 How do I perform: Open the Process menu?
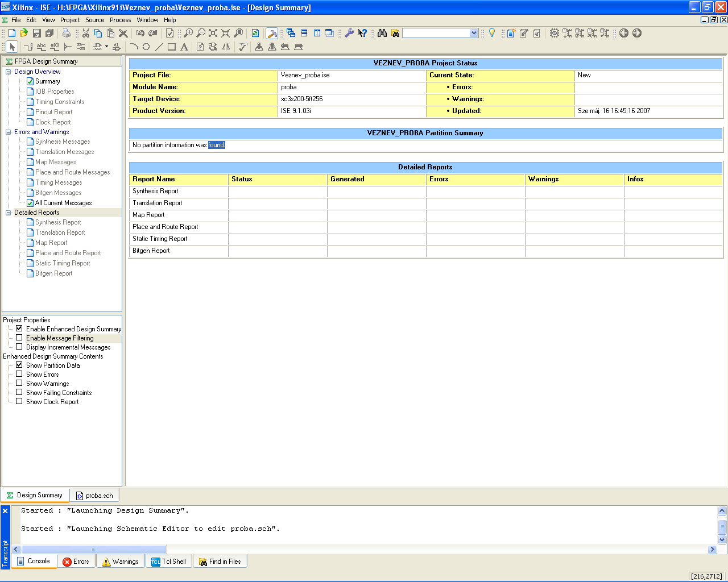(121, 20)
